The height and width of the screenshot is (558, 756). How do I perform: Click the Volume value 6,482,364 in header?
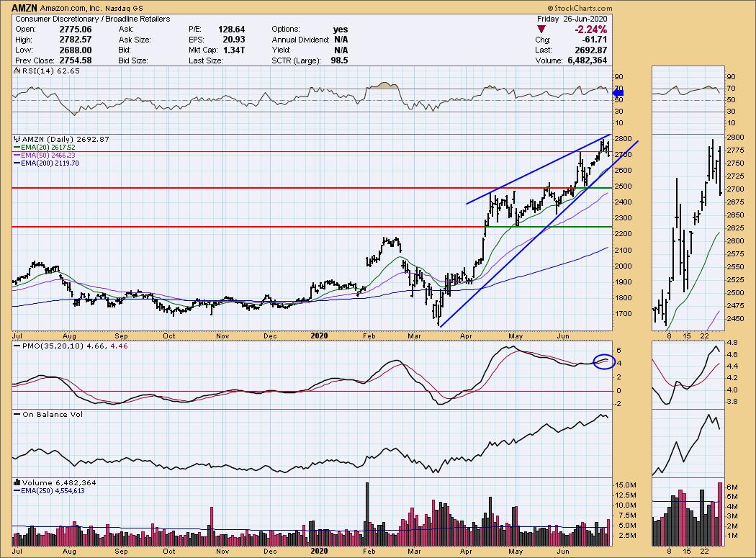[x=586, y=60]
